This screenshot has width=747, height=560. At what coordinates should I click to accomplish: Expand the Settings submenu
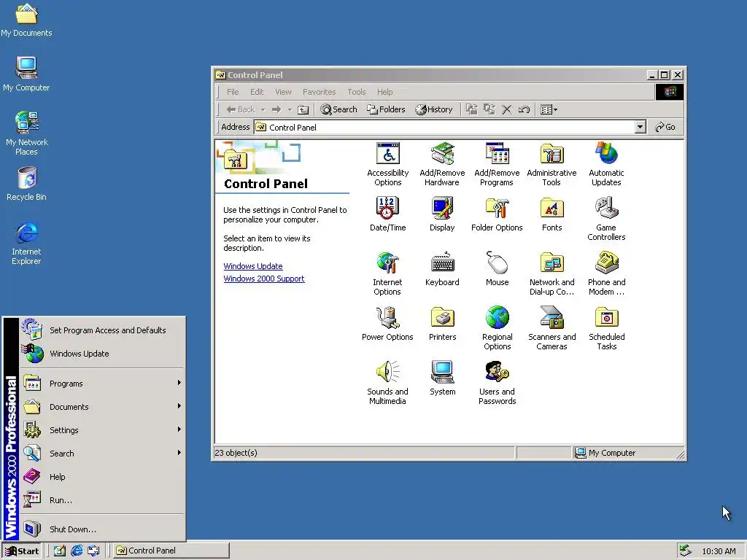[x=103, y=430]
